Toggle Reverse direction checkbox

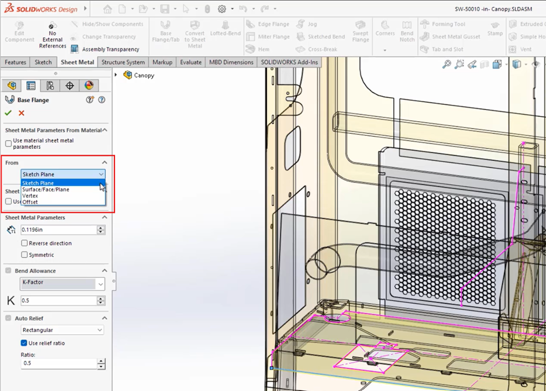24,243
